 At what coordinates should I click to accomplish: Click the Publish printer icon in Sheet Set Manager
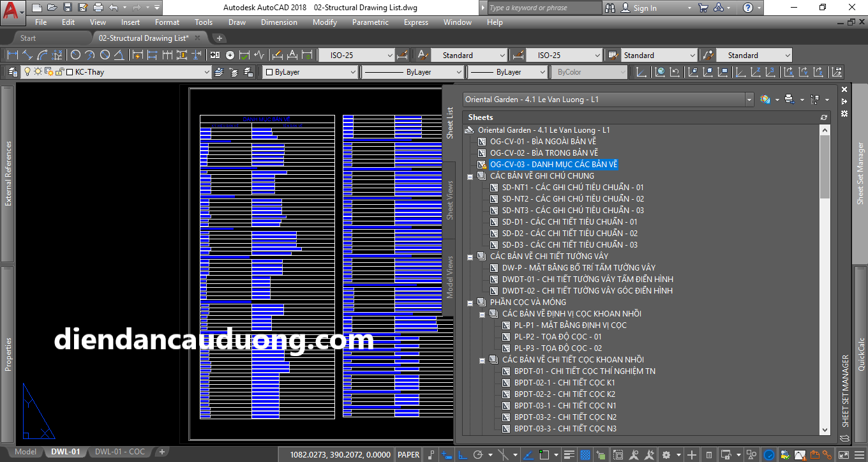[x=789, y=100]
